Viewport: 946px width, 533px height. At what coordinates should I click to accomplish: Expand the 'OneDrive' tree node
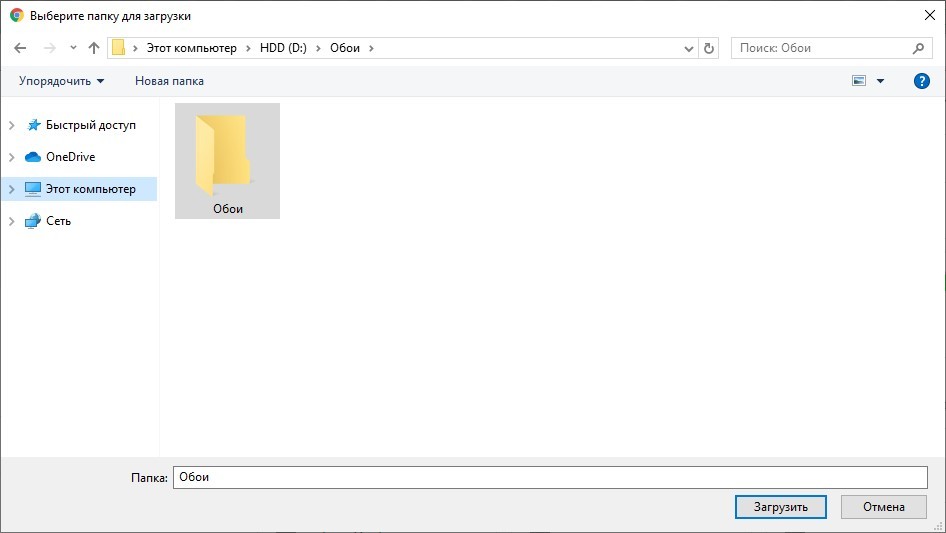tap(11, 157)
